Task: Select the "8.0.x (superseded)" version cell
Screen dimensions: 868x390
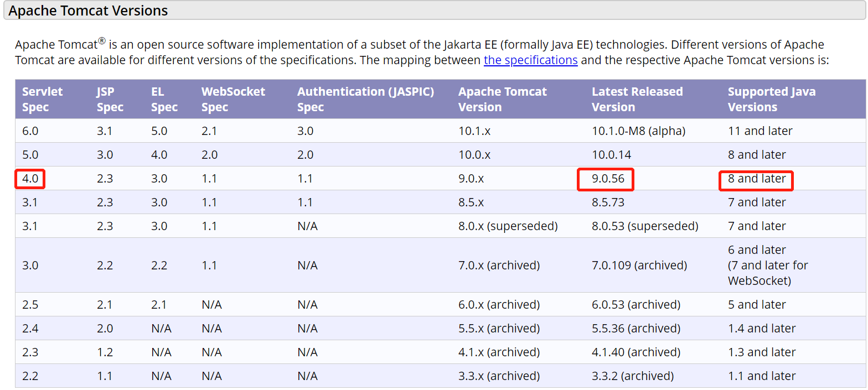Action: coord(508,226)
